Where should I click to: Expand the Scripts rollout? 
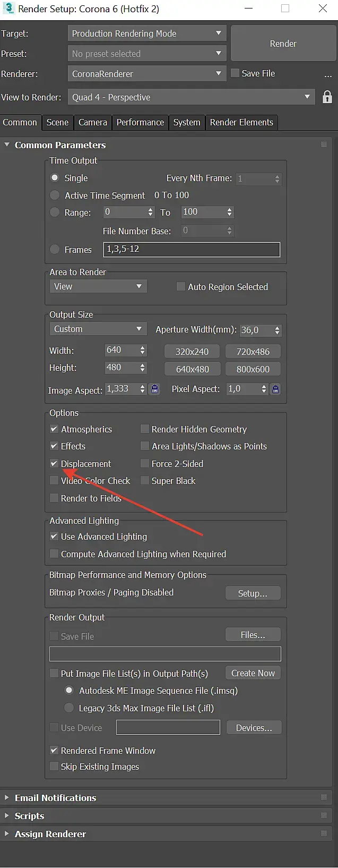point(7,815)
